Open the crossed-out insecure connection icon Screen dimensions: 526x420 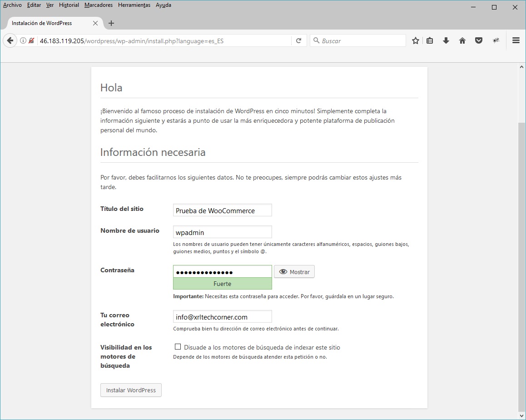(31, 40)
